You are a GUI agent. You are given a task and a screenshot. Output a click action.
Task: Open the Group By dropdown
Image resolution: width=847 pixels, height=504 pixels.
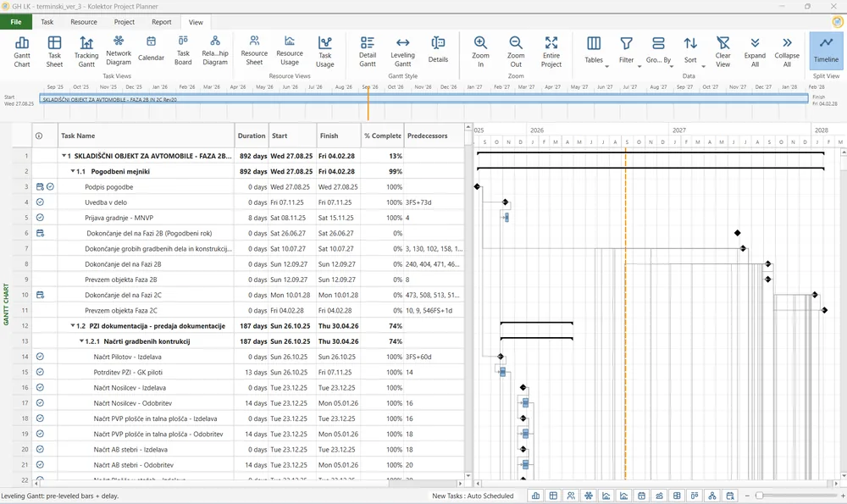(x=658, y=51)
